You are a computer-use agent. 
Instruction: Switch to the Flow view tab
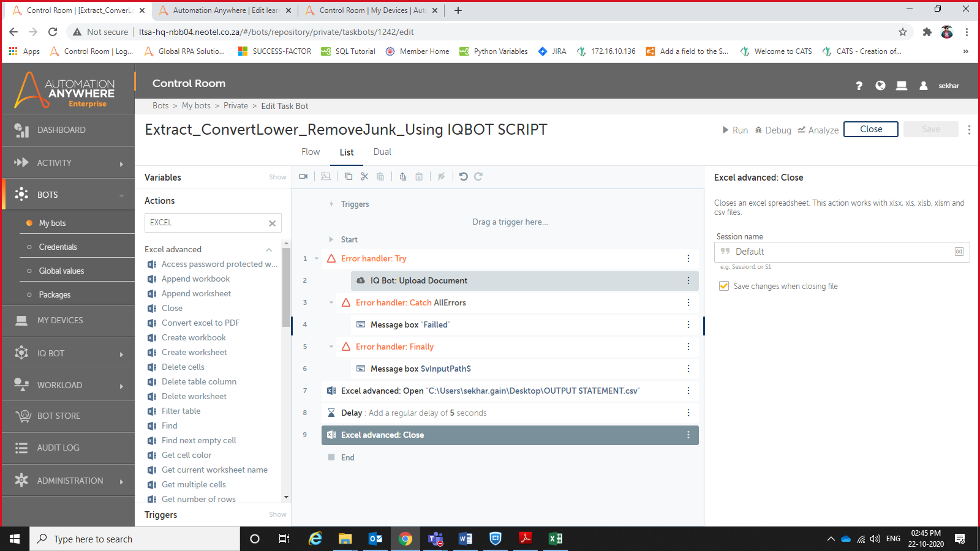[311, 152]
